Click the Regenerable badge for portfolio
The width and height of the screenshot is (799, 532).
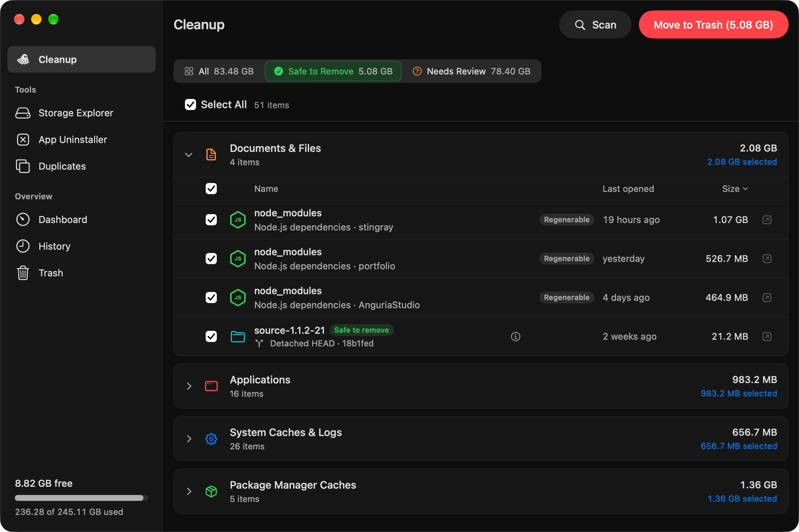tap(567, 259)
